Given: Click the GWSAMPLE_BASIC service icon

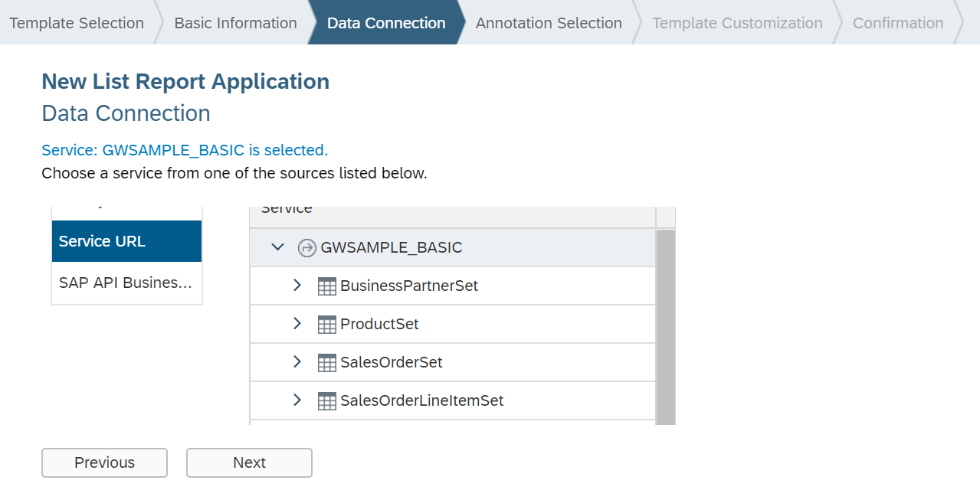Looking at the screenshot, I should 306,248.
